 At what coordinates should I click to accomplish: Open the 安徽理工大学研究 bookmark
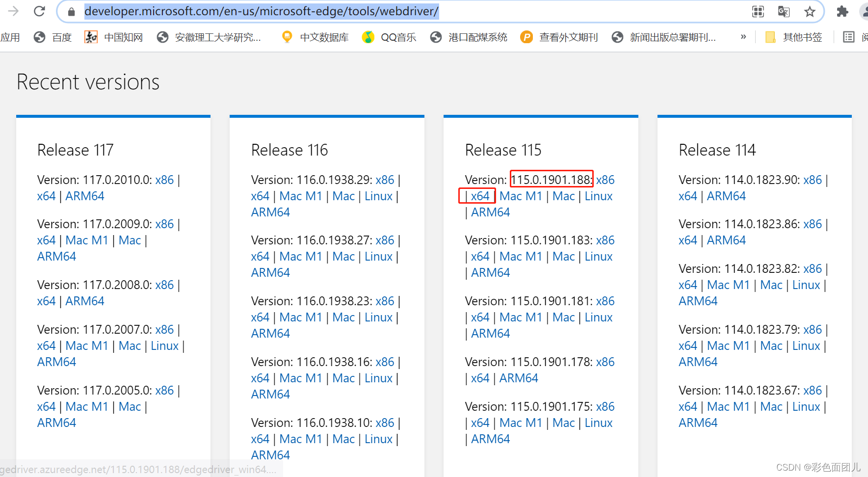[209, 37]
